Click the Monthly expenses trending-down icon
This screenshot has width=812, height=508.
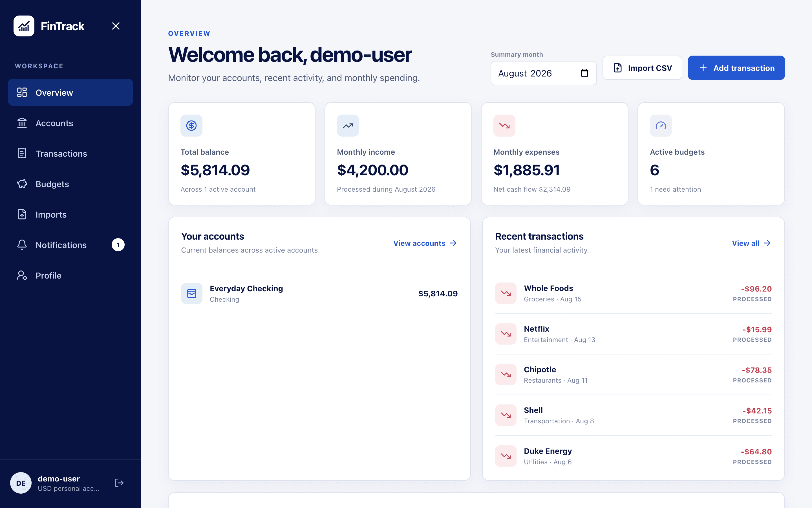click(504, 126)
